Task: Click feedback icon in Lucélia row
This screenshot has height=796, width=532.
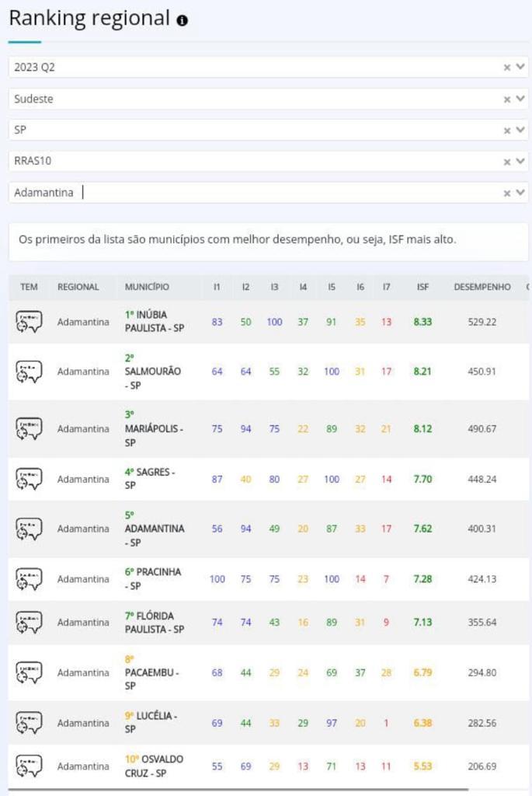Action: 29,722
